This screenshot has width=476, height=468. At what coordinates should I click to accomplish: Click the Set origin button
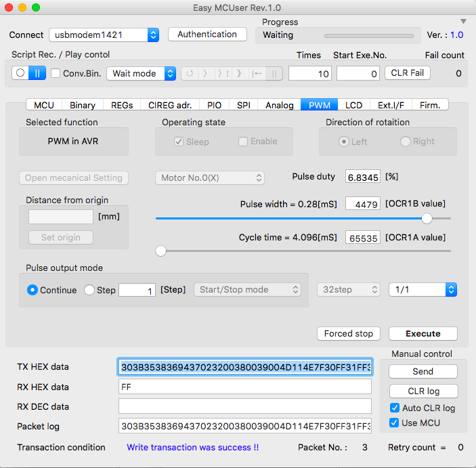pos(61,237)
